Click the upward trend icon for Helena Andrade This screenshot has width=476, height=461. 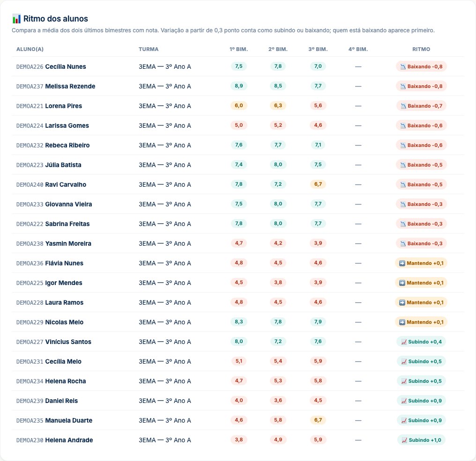coord(404,440)
